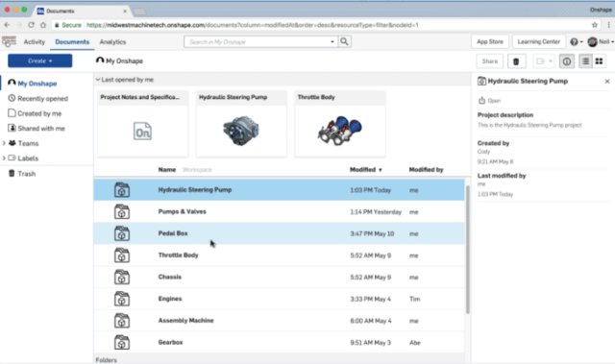Switch to list view

pyautogui.click(x=585, y=61)
